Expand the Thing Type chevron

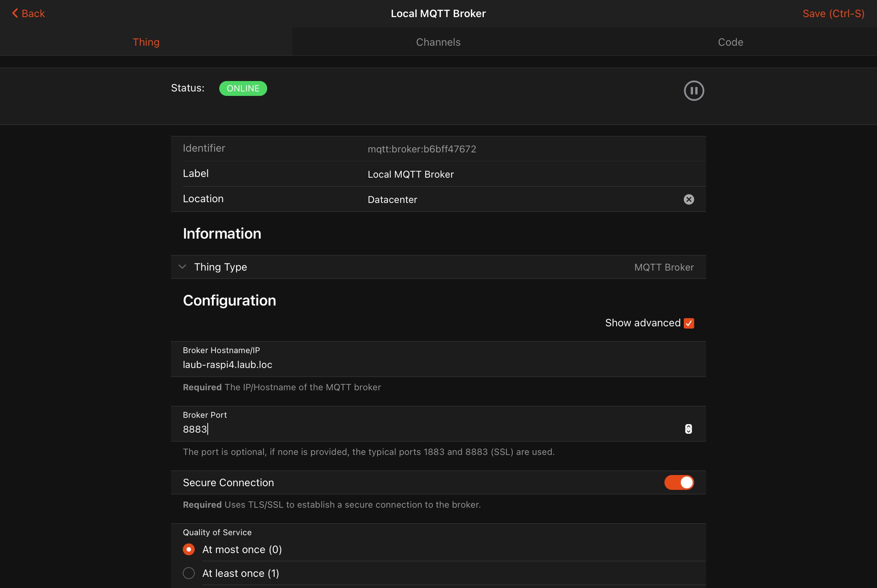(x=182, y=267)
